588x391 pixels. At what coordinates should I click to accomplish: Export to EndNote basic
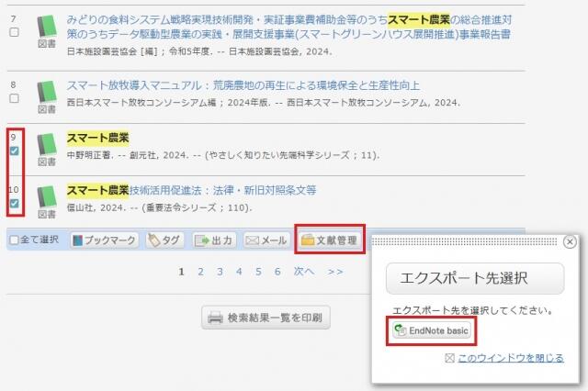(432, 330)
